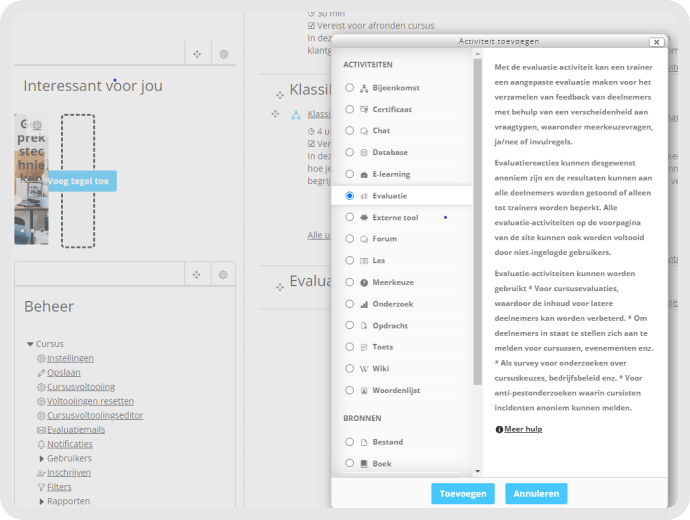690x520 pixels.
Task: Open Instellingen in the Beheer menu
Action: (x=70, y=358)
